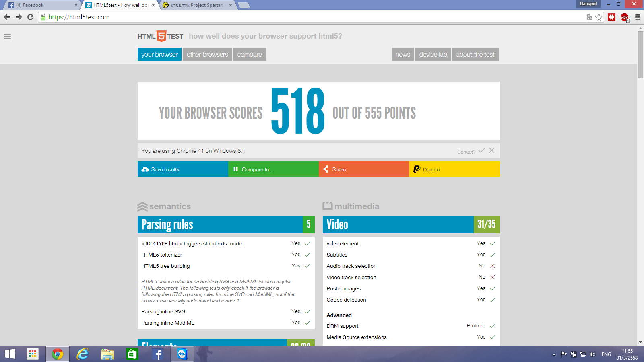Launch Internet Explorer from the taskbar

click(83, 354)
